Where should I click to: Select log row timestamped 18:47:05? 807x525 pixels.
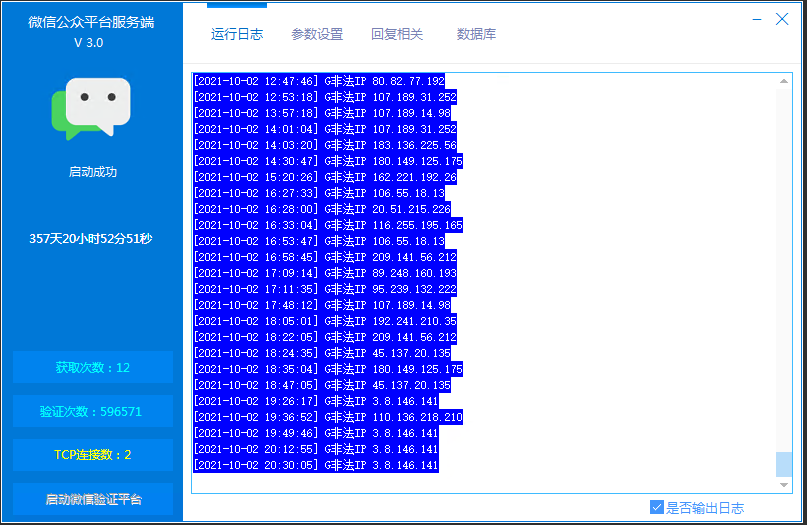pyautogui.click(x=322, y=384)
